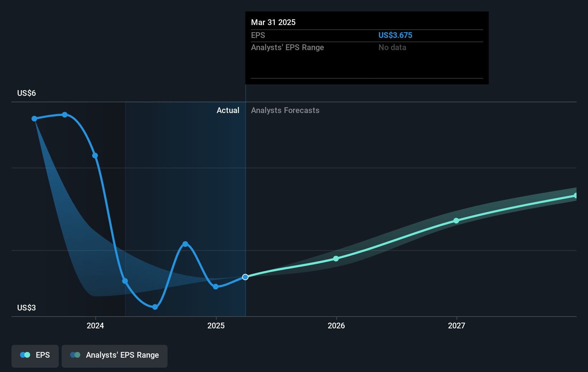Viewport: 588px width, 372px height.
Task: Click the Actual section label
Action: (228, 111)
